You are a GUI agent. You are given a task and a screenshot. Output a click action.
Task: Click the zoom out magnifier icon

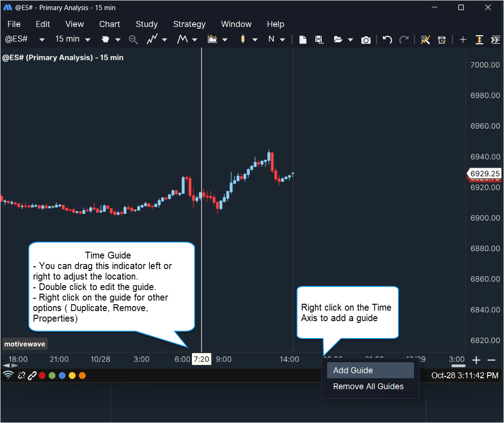pos(133,40)
